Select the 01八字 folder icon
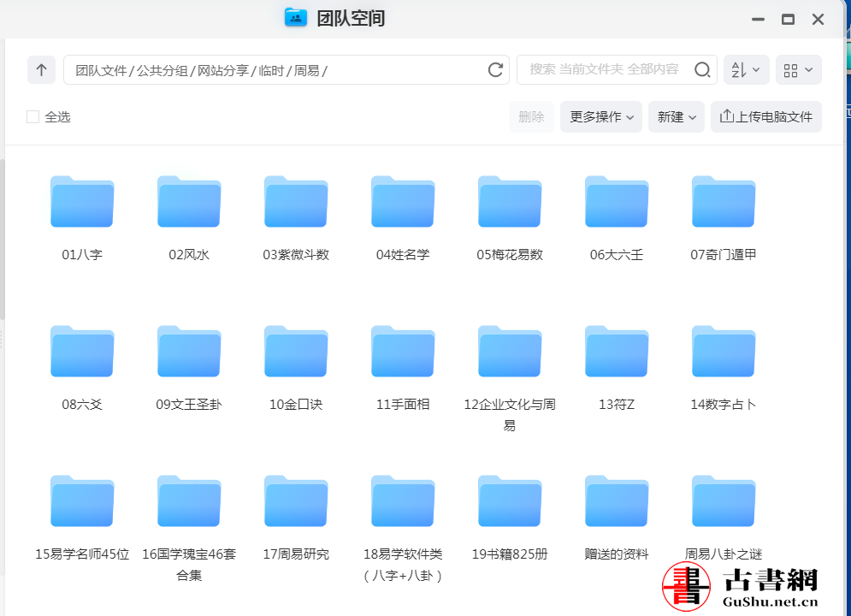This screenshot has height=616, width=851. click(82, 201)
